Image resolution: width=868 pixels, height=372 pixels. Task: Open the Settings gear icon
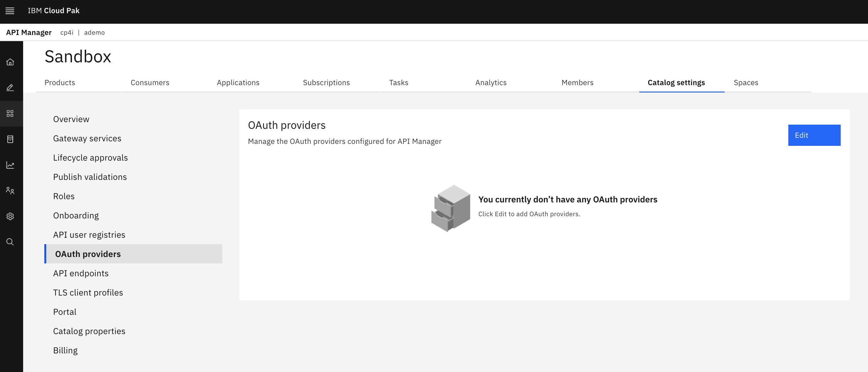(10, 216)
